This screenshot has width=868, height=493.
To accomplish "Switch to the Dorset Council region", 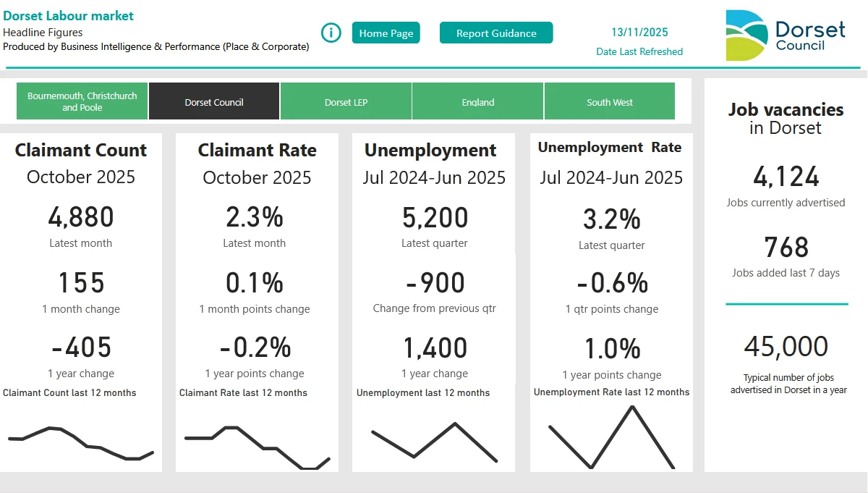I will (x=213, y=101).
